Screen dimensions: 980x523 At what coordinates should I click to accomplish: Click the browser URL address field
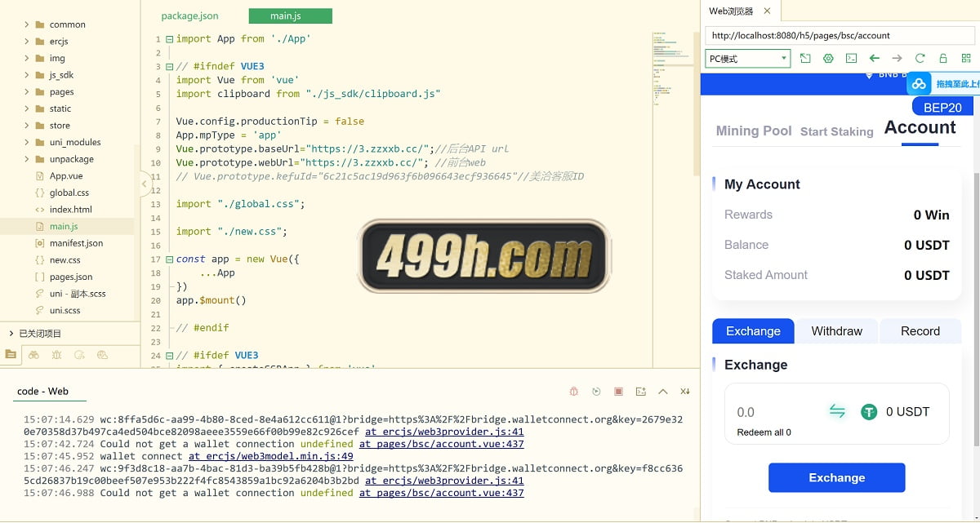(x=840, y=35)
